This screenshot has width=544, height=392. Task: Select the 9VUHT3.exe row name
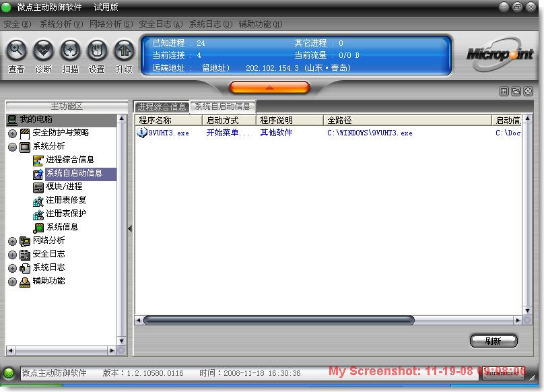[x=168, y=133]
